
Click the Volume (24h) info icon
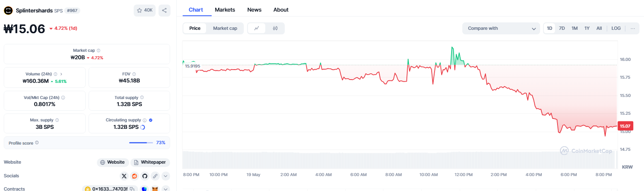point(55,74)
